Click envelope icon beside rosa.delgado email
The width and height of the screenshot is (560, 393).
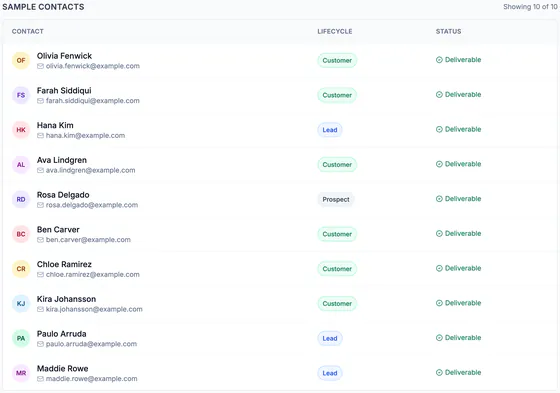pyautogui.click(x=40, y=205)
